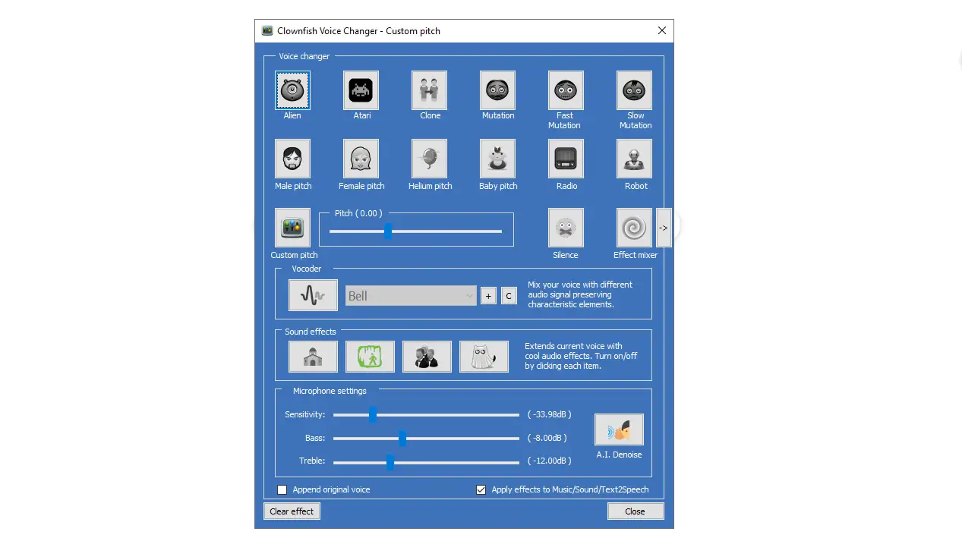Toggle the church reverb sound effect
962x560 pixels.
pos(313,357)
